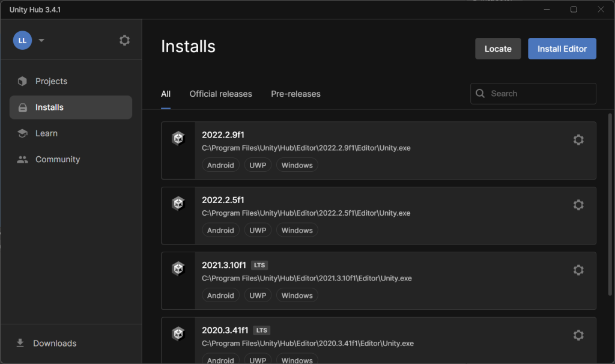The height and width of the screenshot is (364, 615).
Task: Click the 2022.2.5f1 install path
Action: pyautogui.click(x=306, y=213)
